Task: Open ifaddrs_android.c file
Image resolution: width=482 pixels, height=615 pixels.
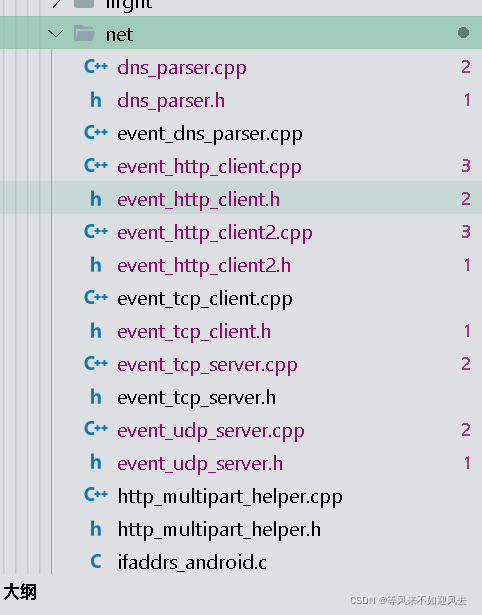Action: 192,562
